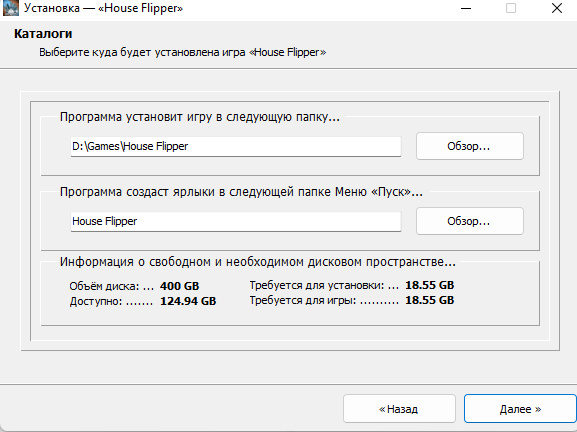Click the disk space information group label
This screenshot has width=577, height=432.
point(258,262)
